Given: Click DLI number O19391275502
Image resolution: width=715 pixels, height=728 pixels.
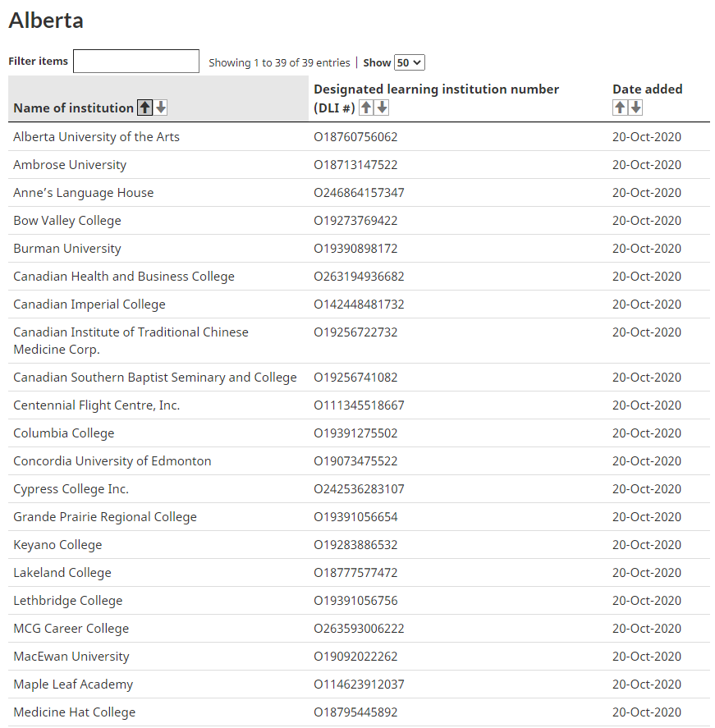Looking at the screenshot, I should coord(355,433).
